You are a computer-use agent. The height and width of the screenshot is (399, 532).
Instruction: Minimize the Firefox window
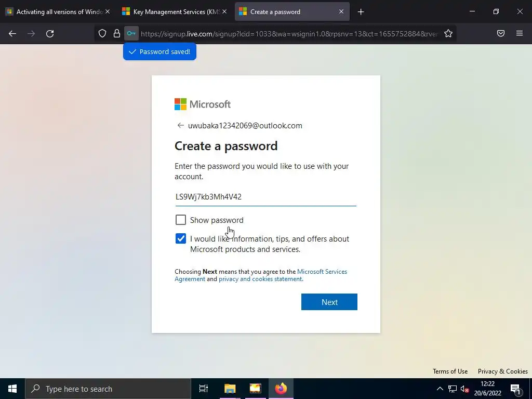tap(472, 11)
